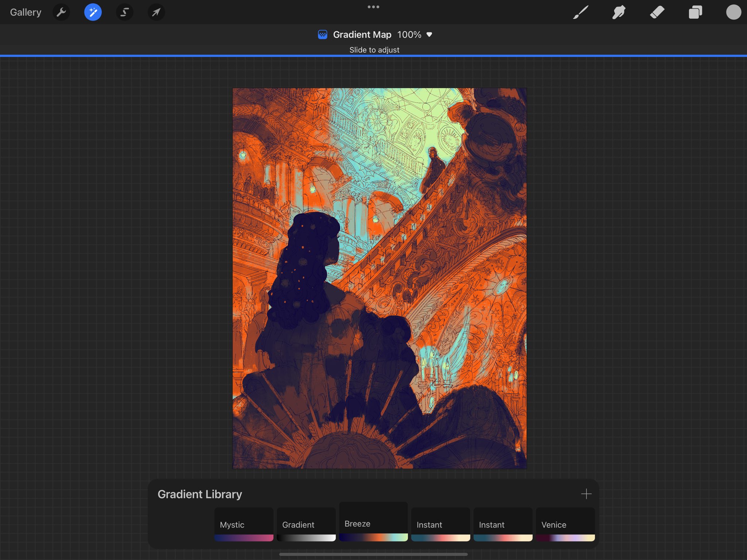747x560 pixels.
Task: Open the Layers panel
Action: [695, 12]
